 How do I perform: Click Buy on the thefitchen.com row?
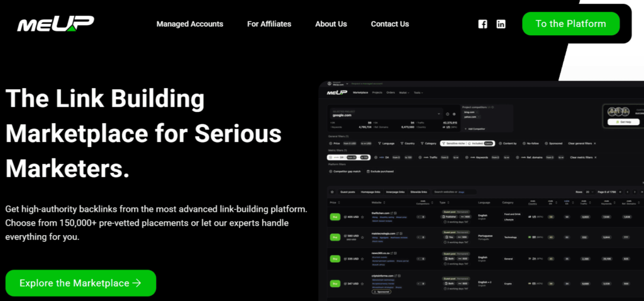tap(335, 217)
